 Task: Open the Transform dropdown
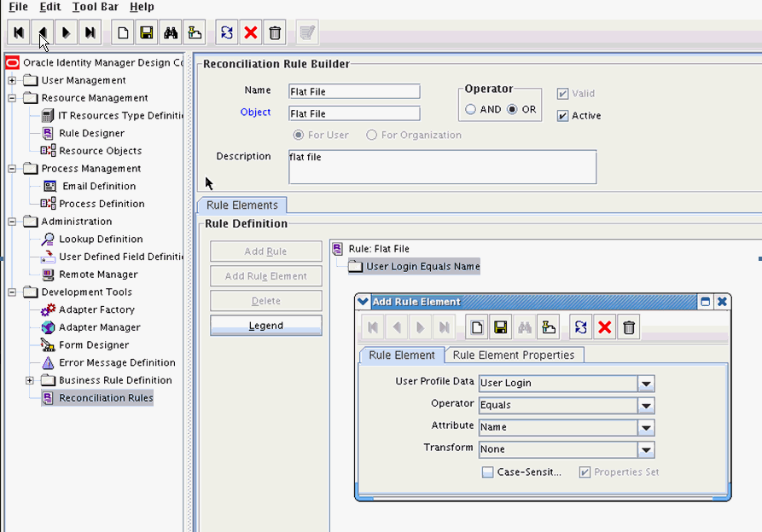tap(646, 450)
